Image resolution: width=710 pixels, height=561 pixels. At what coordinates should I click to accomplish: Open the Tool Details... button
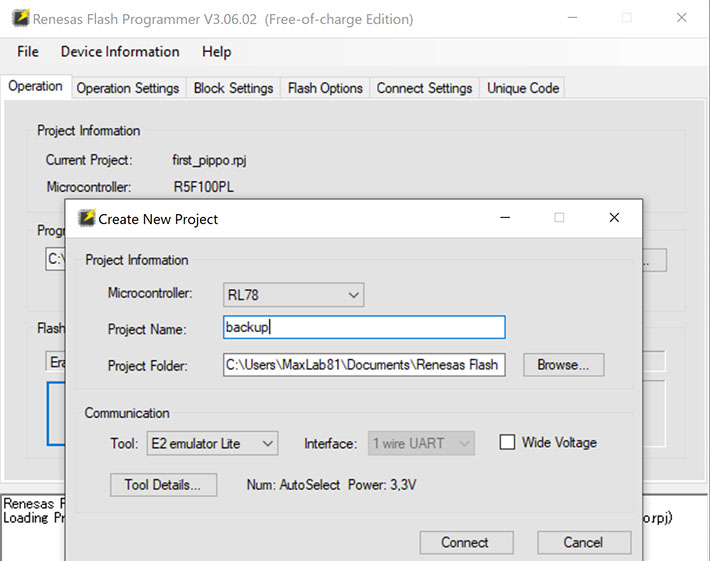click(x=163, y=485)
